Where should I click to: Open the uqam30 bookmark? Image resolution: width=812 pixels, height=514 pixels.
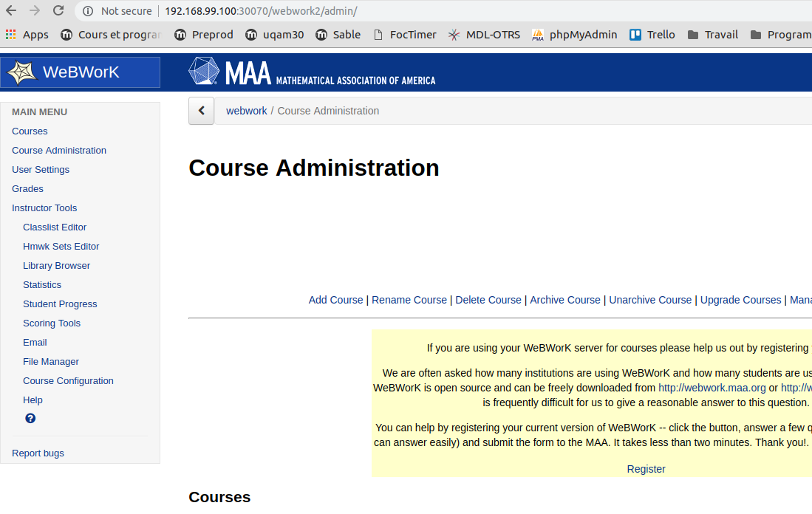[274, 35]
